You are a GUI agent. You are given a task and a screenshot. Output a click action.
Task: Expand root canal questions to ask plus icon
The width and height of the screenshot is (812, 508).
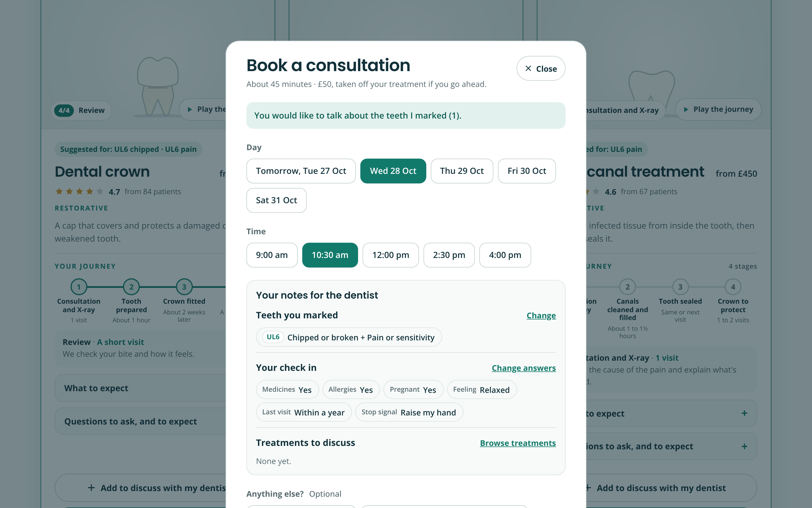click(x=744, y=446)
